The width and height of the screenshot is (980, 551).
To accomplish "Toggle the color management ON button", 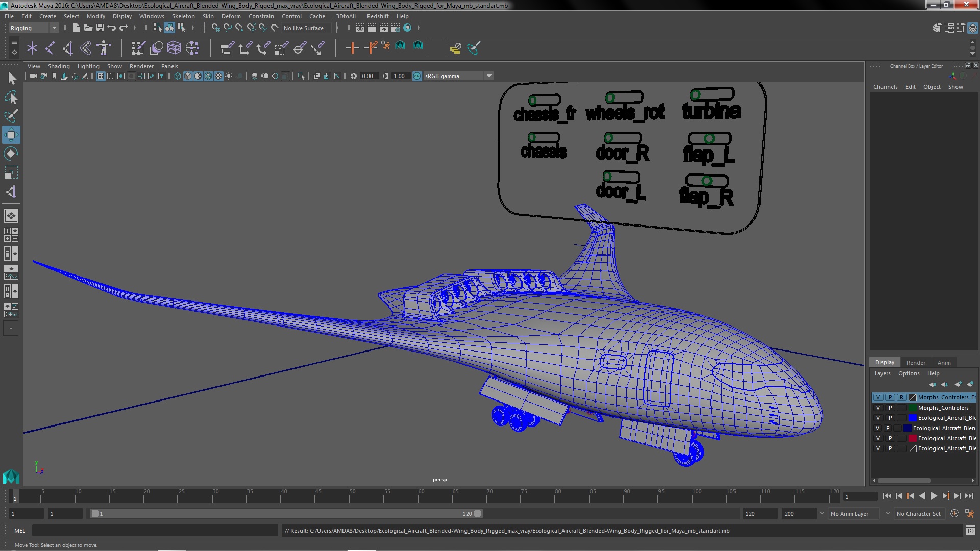I will 417,76.
